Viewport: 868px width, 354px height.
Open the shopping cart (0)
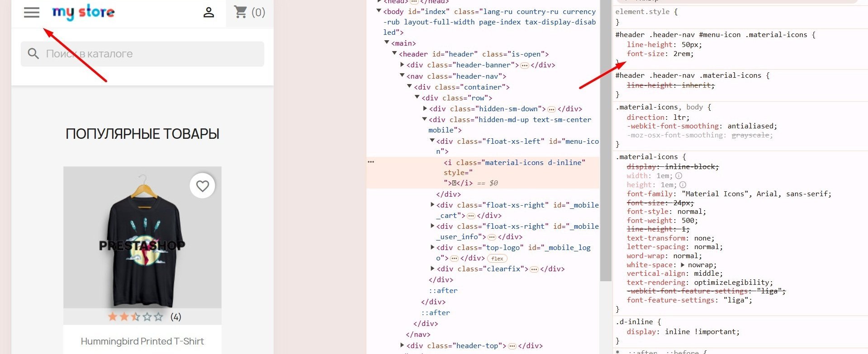pos(249,12)
